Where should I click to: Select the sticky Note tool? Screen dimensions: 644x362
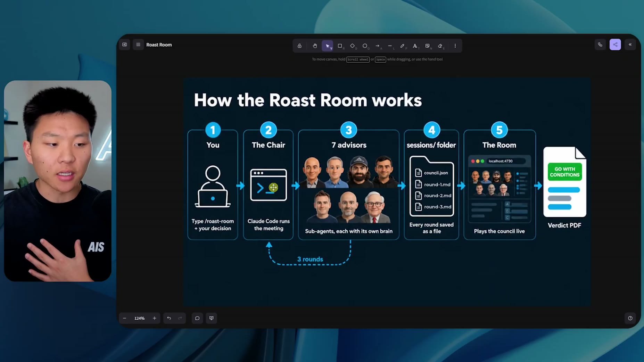(x=428, y=46)
